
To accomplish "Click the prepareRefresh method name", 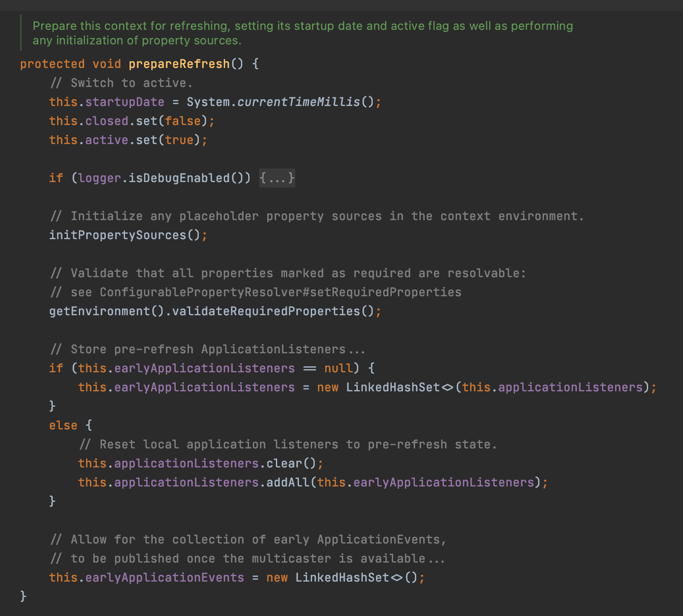I will click(x=179, y=64).
